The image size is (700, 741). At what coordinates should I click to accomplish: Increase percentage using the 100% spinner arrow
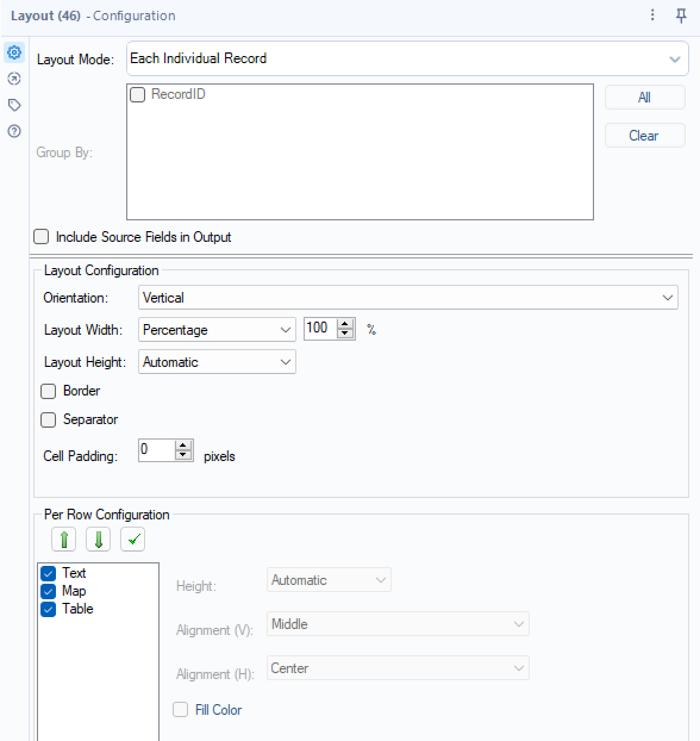345,324
